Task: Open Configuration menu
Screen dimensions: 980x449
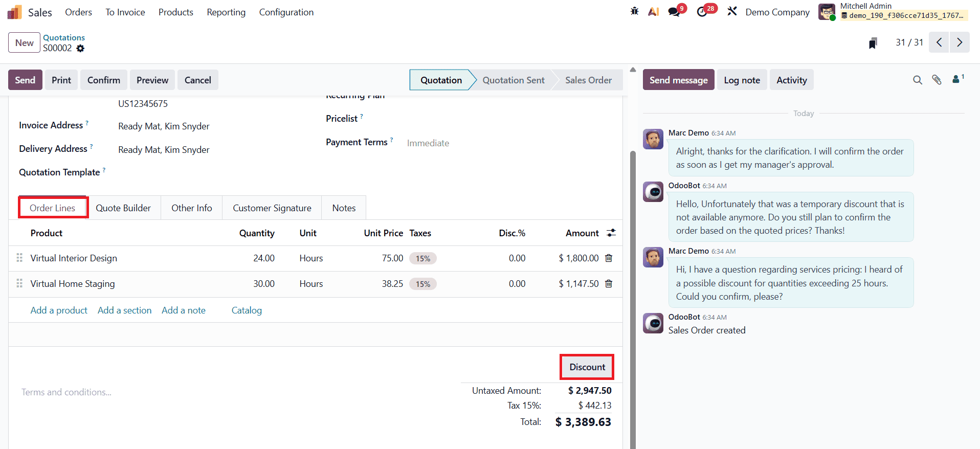Action: 286,12
